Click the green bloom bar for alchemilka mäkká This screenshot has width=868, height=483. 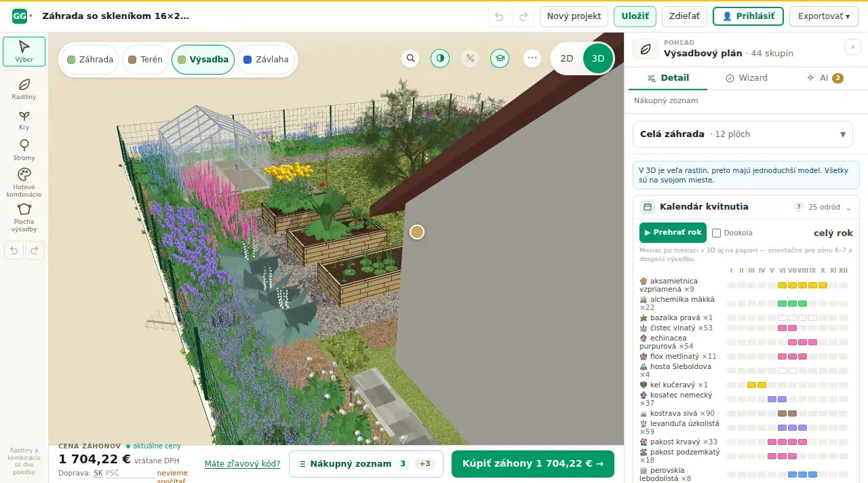[x=792, y=303]
